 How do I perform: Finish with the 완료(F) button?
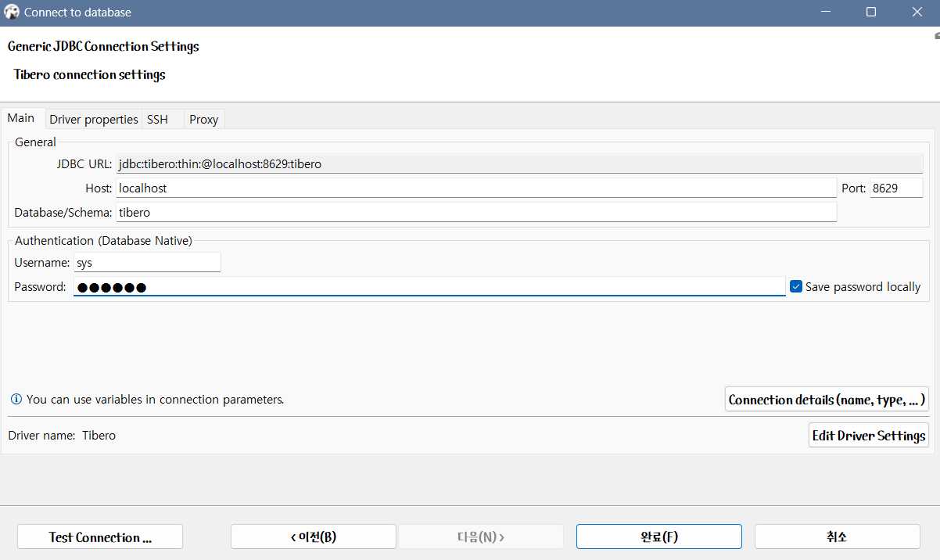click(x=659, y=537)
